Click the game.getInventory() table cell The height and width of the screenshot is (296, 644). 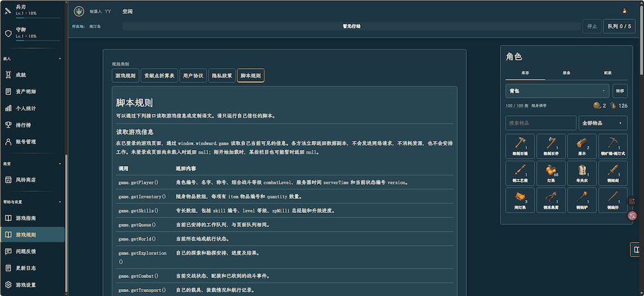[x=142, y=197]
